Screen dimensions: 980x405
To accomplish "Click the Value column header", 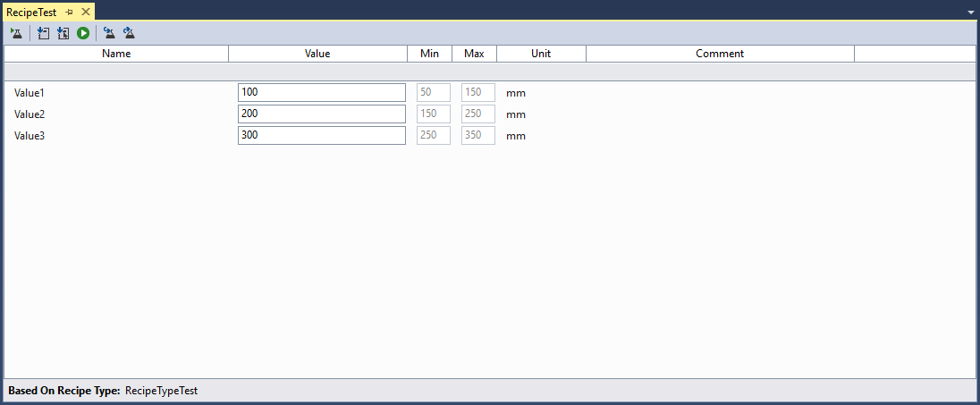I will tap(317, 54).
